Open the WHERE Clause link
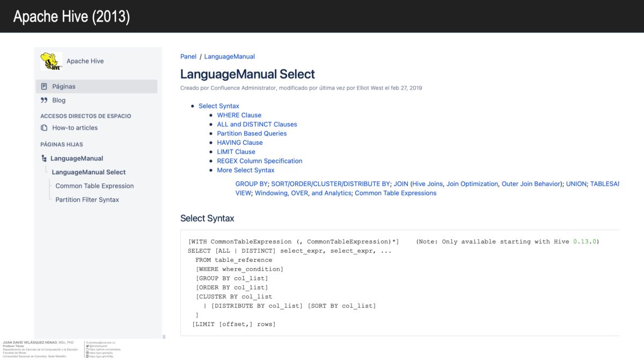This screenshot has height=362, width=644. (x=238, y=115)
